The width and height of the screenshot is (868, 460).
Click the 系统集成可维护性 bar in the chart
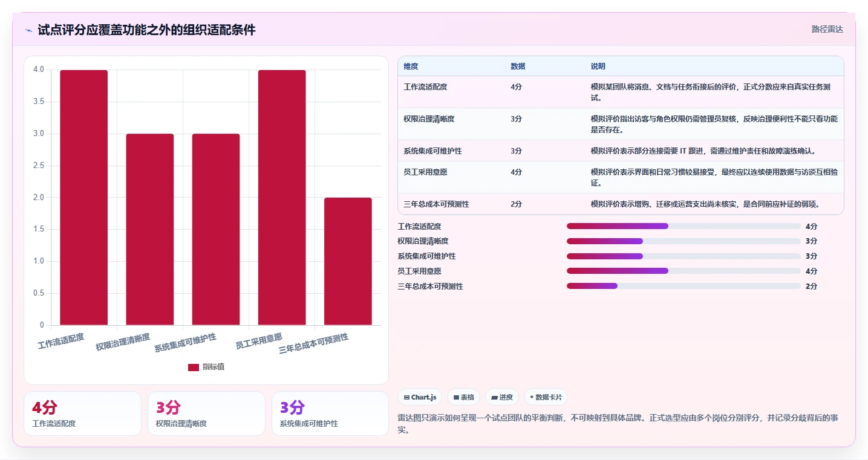(216, 230)
